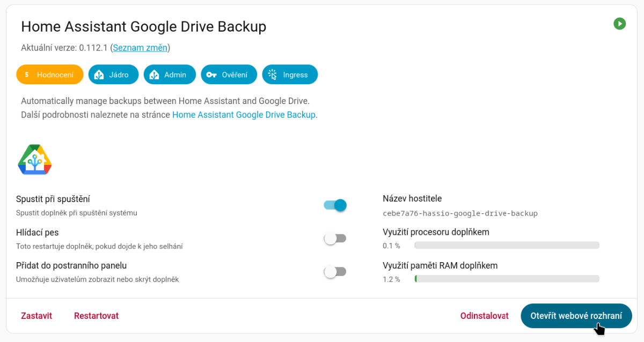Click the key icon on the Ověření chip
This screenshot has height=342, width=644.
point(211,75)
